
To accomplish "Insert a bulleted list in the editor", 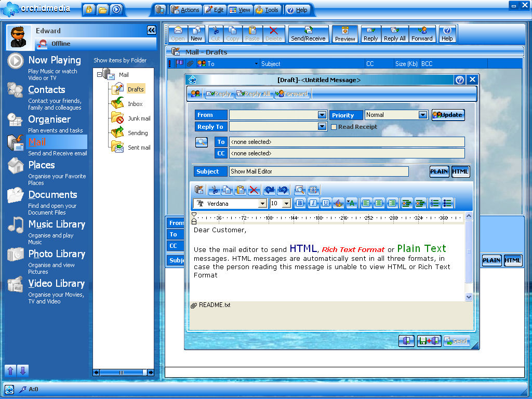I will coord(447,203).
